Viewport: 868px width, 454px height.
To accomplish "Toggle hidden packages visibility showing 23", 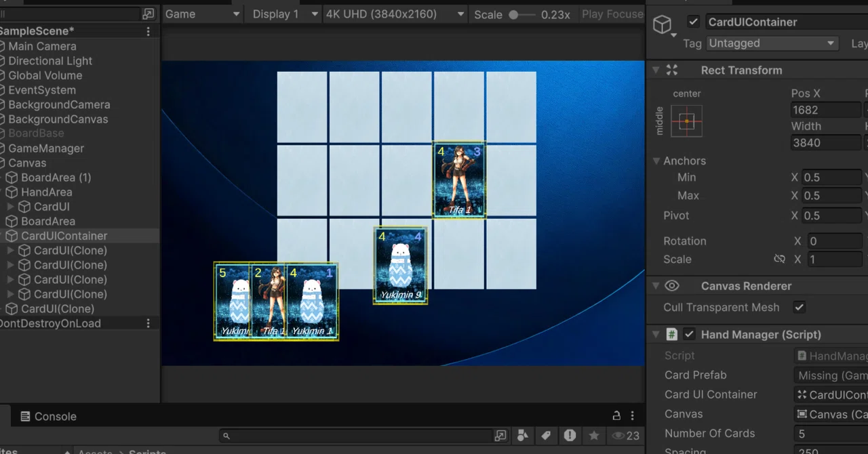I will pos(625,436).
